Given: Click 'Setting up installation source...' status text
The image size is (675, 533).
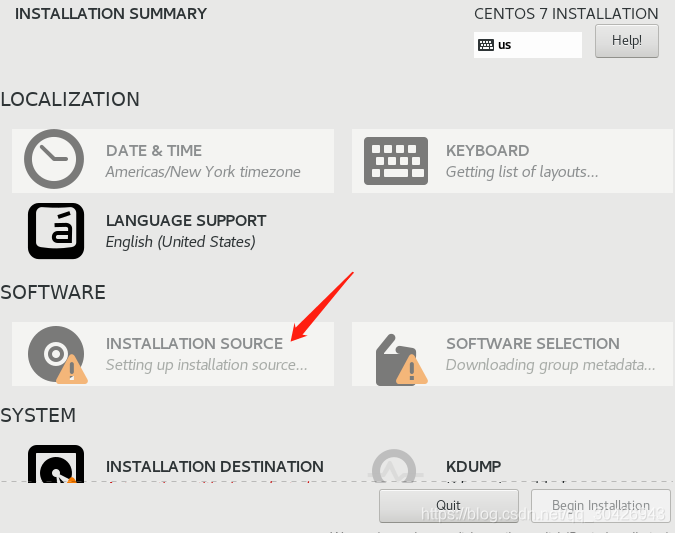Looking at the screenshot, I should pos(207,365).
